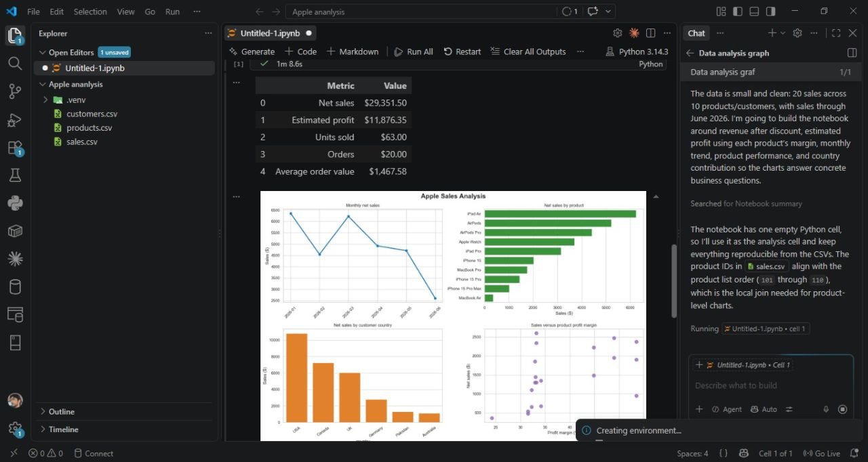The image size is (868, 462).
Task: Open the Run and Debug view
Action: pos(15,120)
